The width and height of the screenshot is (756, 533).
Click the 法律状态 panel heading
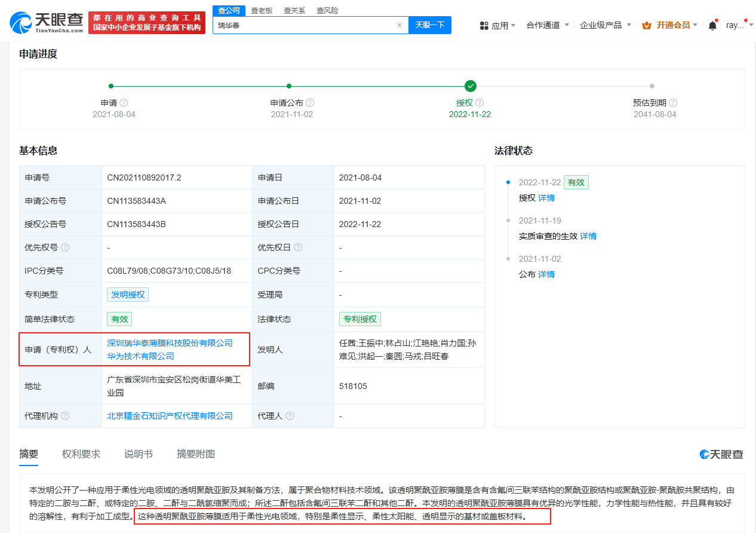(514, 151)
